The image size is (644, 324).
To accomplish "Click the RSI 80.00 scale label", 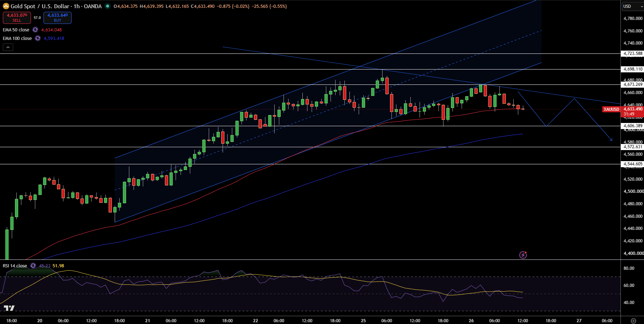I will [x=629, y=268].
